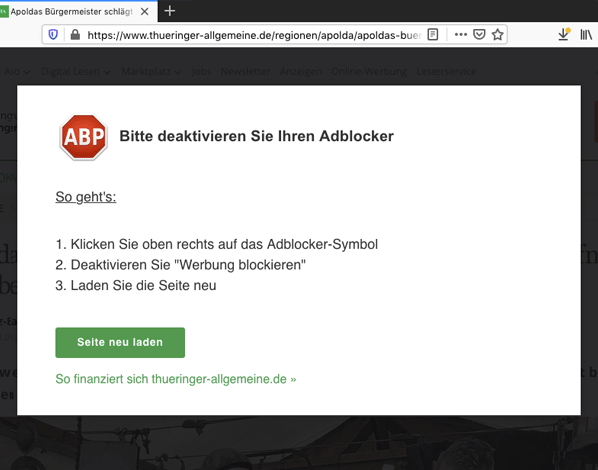Toggle reader view icon in address bar
The height and width of the screenshot is (470, 598).
pyautogui.click(x=432, y=35)
